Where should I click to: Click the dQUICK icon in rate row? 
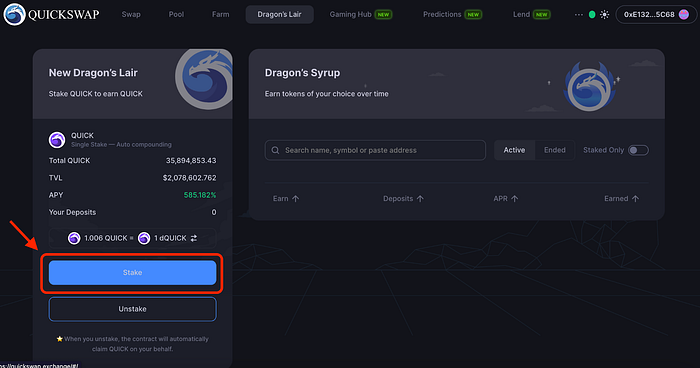point(144,238)
